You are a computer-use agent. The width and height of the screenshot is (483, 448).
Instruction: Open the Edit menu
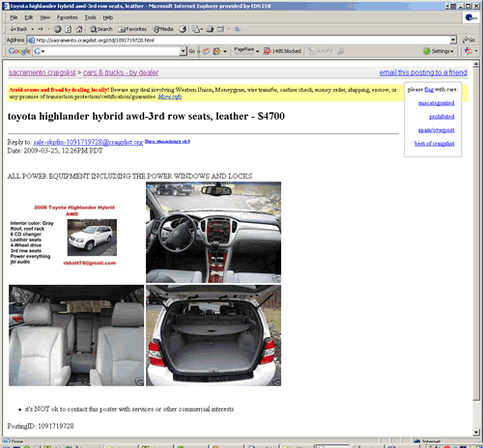tap(29, 17)
